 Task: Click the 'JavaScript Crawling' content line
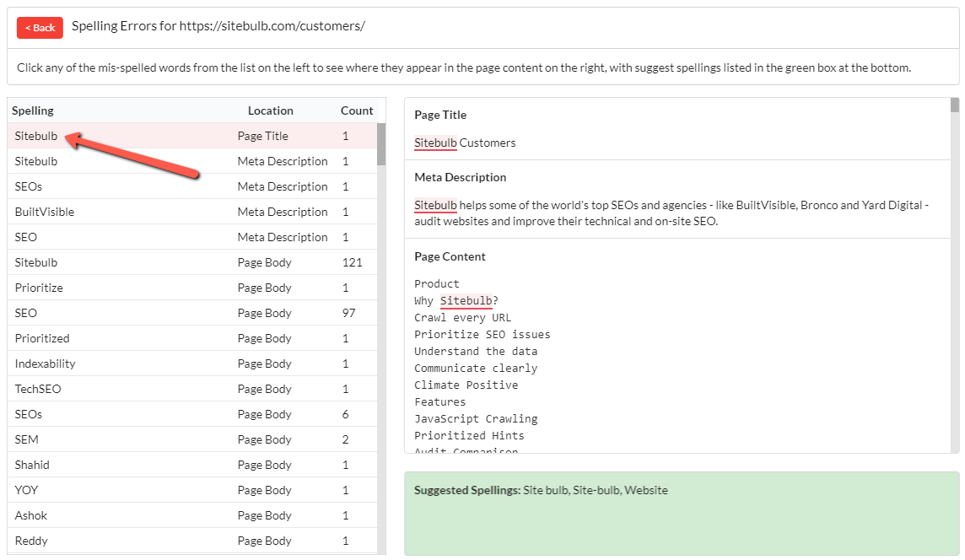476,418
